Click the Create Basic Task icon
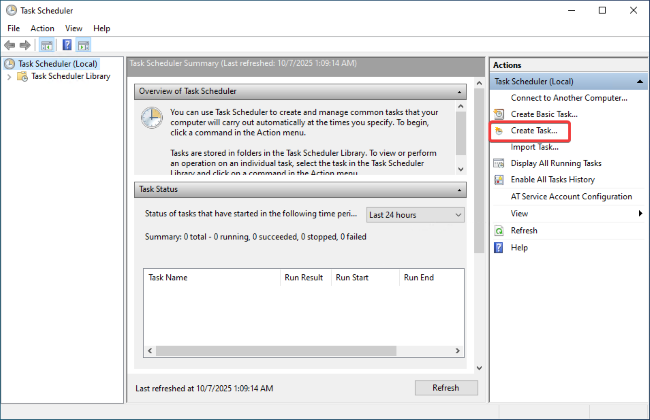This screenshot has width=650, height=420. pos(499,115)
